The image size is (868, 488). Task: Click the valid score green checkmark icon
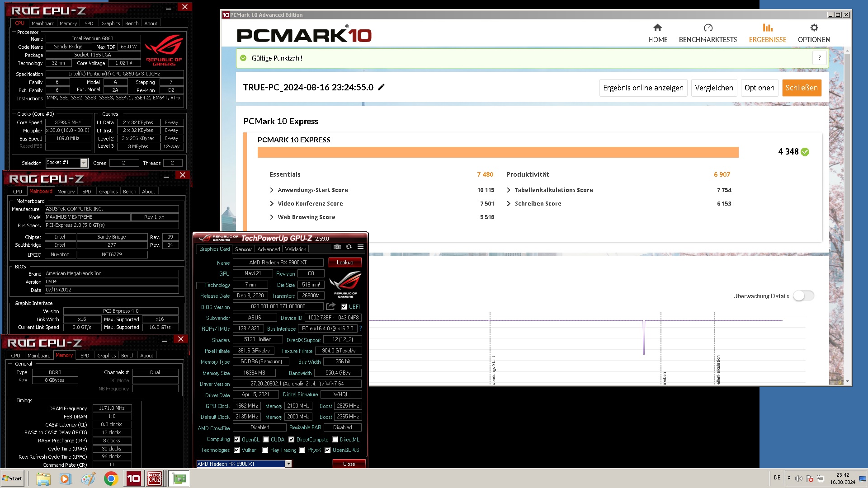pyautogui.click(x=243, y=58)
